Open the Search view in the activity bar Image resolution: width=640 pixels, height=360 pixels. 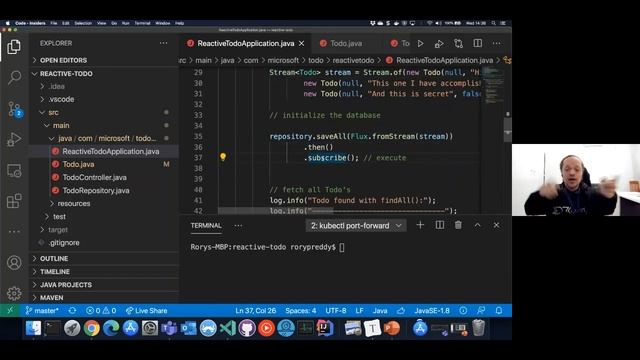tap(14, 77)
